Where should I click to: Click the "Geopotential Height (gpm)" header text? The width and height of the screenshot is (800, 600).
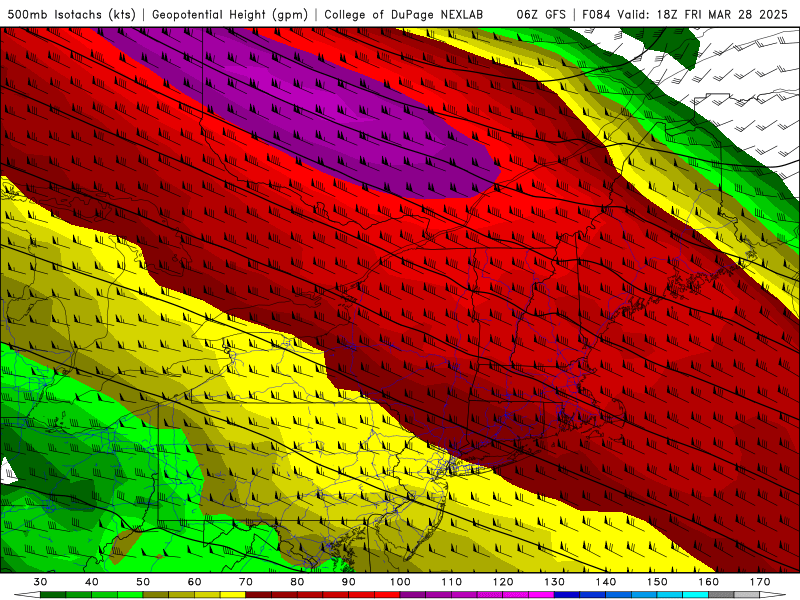pos(230,15)
